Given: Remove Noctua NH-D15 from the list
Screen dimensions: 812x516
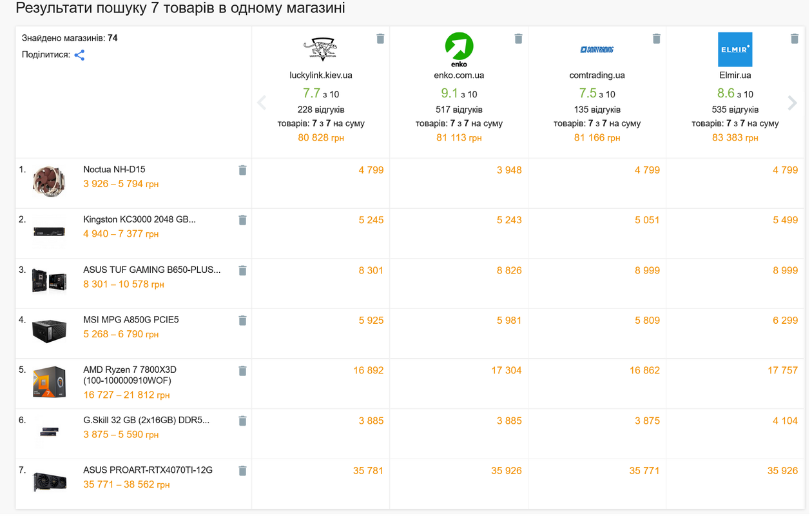Looking at the screenshot, I should coord(242,170).
